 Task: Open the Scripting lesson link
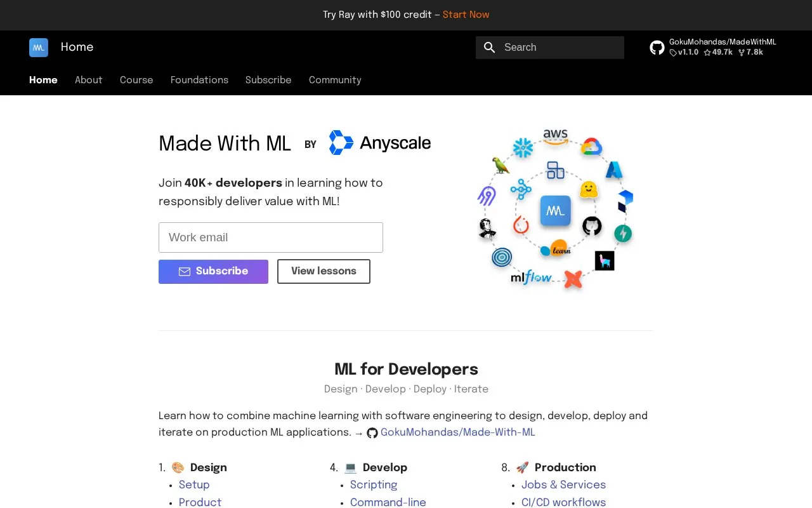coord(374,485)
